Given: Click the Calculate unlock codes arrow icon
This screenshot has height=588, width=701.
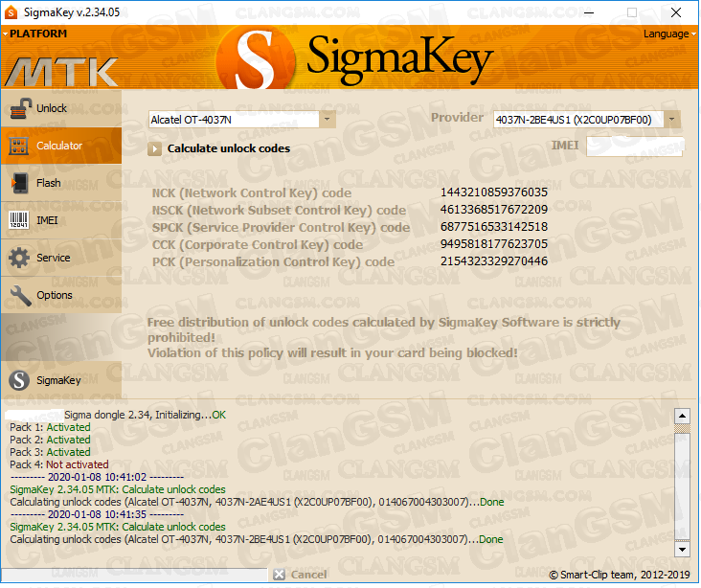Looking at the screenshot, I should (154, 148).
